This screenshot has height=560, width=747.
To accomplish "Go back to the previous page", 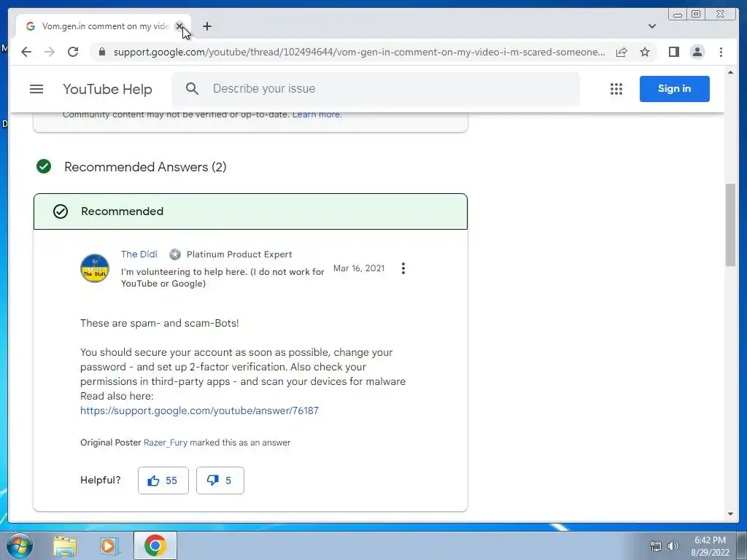I will (26, 52).
